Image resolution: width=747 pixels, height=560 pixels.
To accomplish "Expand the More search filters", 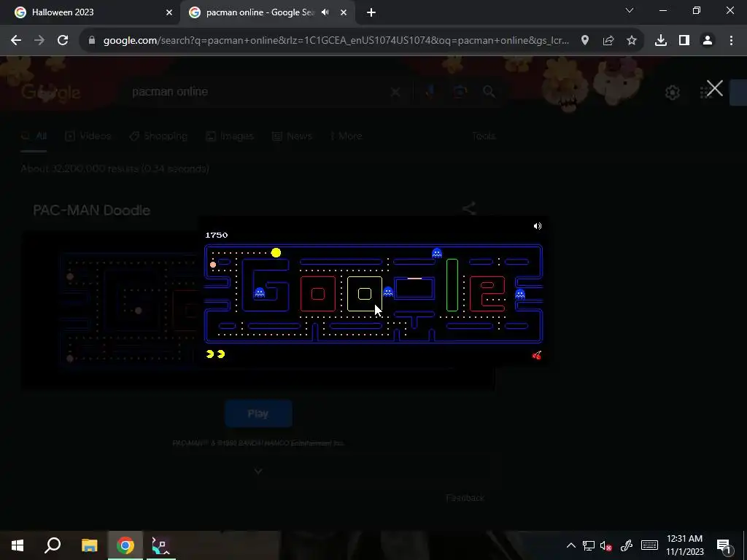I will coord(347,136).
